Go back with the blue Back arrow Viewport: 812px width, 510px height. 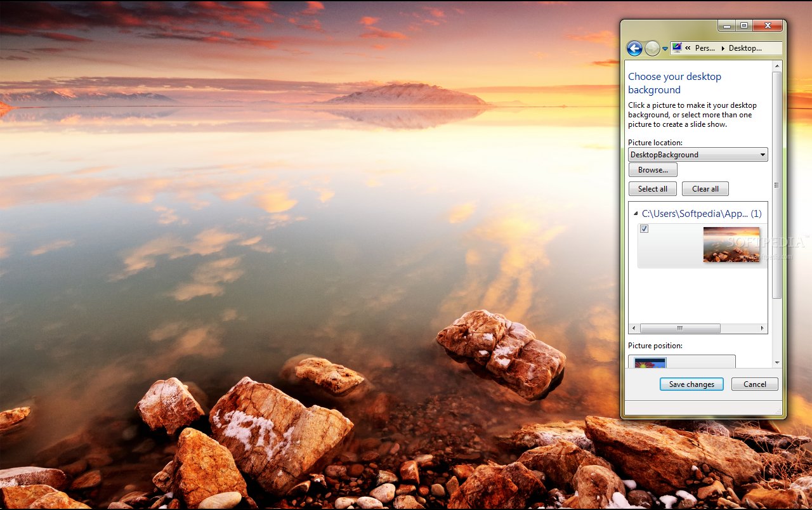pyautogui.click(x=634, y=48)
